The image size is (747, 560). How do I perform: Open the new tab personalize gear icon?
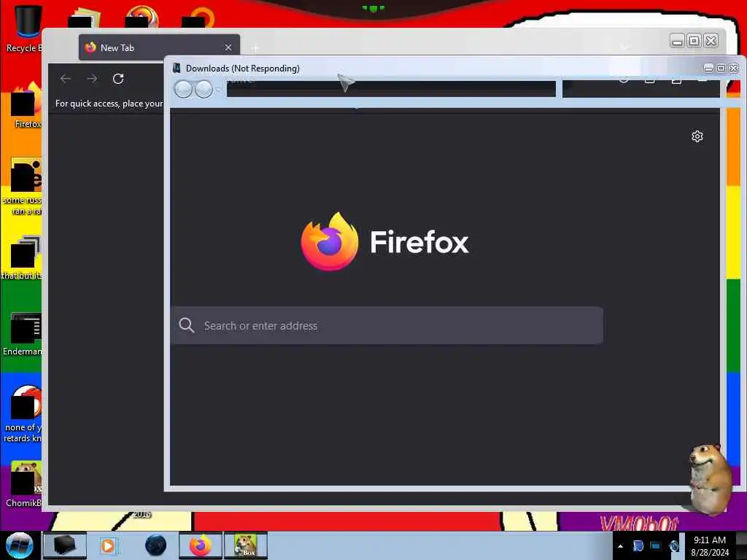[x=697, y=136]
